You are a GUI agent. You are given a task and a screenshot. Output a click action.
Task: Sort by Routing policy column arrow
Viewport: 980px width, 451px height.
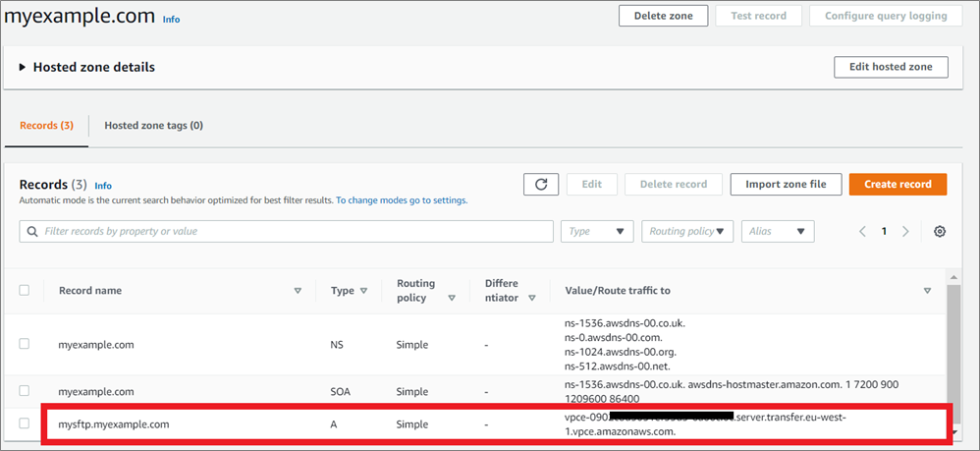pyautogui.click(x=452, y=299)
